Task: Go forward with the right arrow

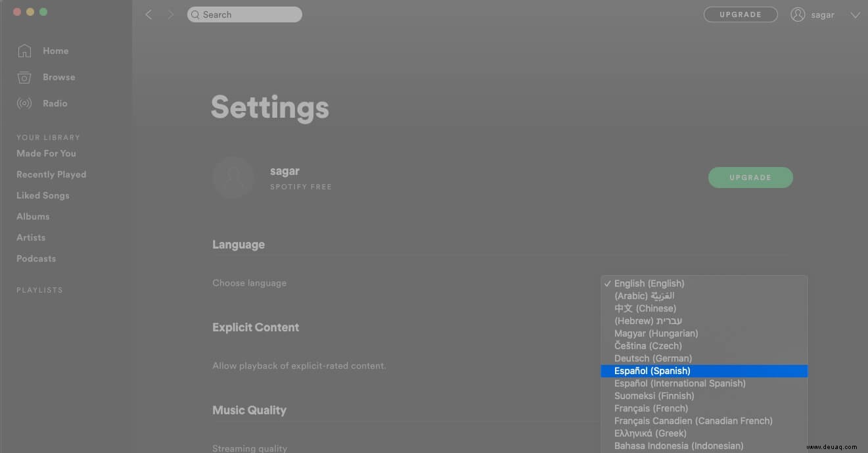Action: (x=171, y=14)
